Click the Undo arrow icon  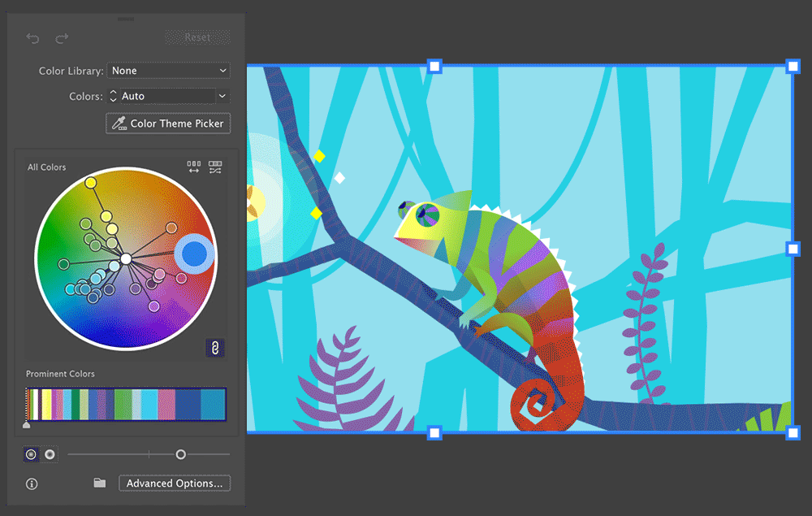coord(32,38)
